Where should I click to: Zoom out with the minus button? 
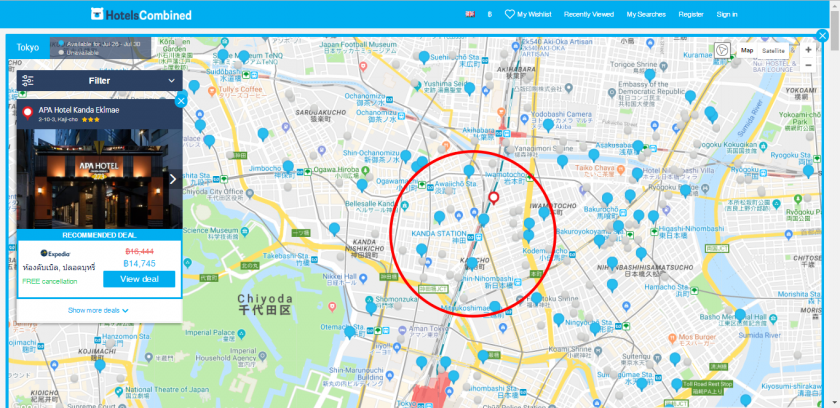(808, 65)
